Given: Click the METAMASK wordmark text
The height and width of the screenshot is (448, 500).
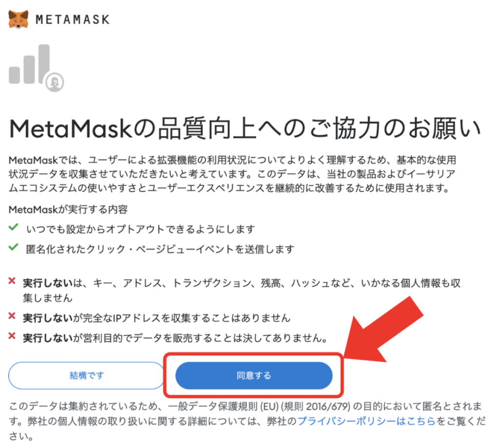Looking at the screenshot, I should [73, 20].
